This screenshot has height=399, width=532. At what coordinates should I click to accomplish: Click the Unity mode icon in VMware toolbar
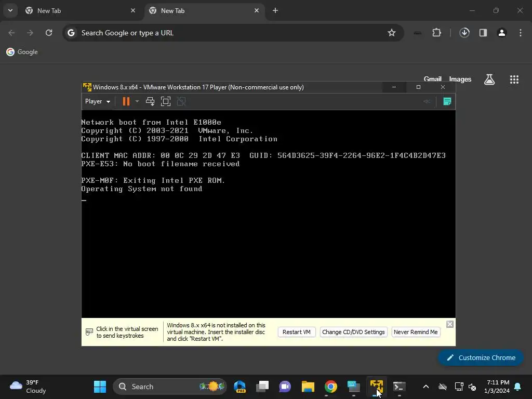[x=181, y=101]
